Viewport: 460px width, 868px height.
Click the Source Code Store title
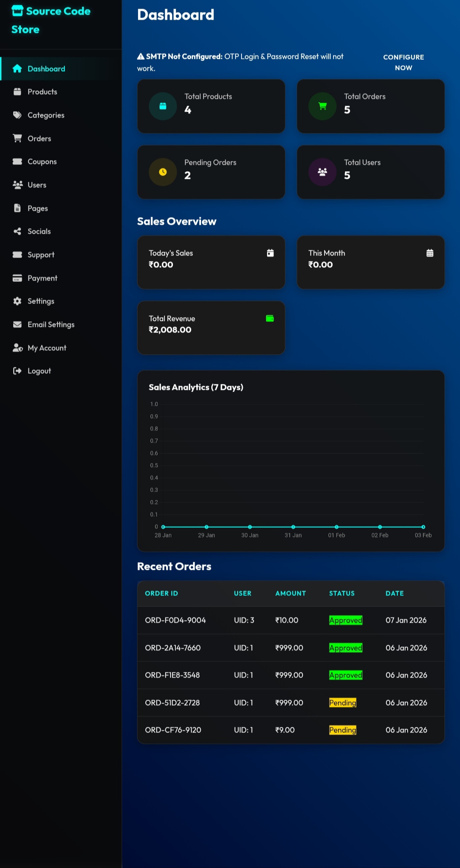coord(51,20)
